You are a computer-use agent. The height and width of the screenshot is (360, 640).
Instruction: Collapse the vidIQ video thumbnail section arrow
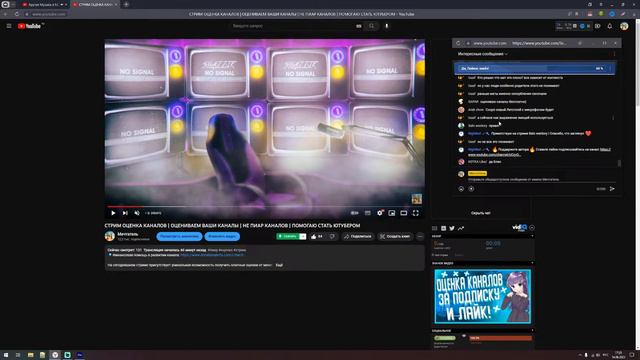(x=532, y=263)
